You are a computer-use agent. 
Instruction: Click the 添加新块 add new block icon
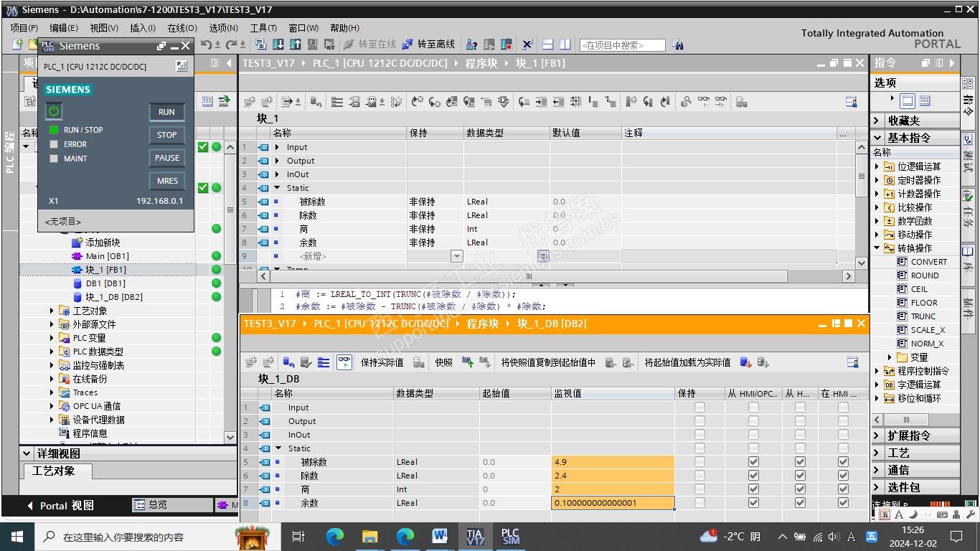click(77, 242)
